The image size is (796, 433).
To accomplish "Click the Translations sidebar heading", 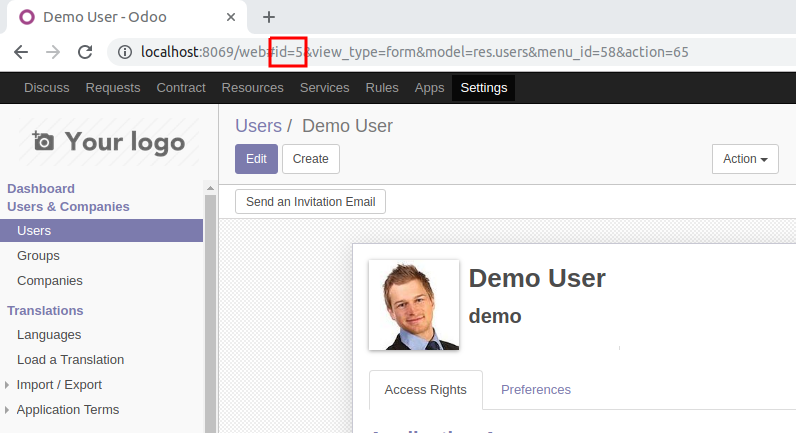I will 45,310.
